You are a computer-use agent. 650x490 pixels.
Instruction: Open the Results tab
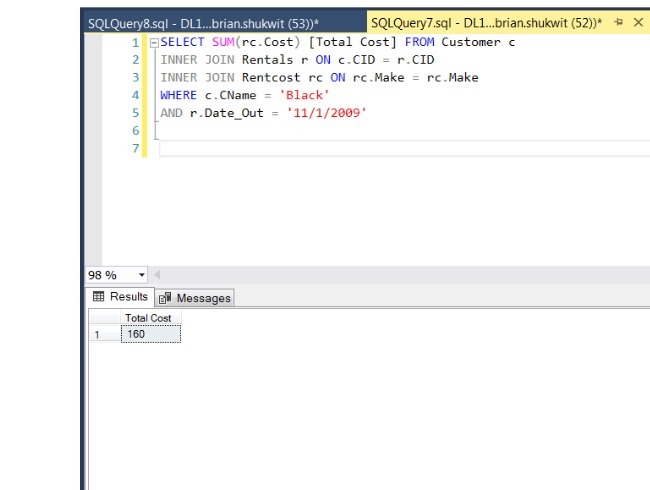pyautogui.click(x=120, y=297)
